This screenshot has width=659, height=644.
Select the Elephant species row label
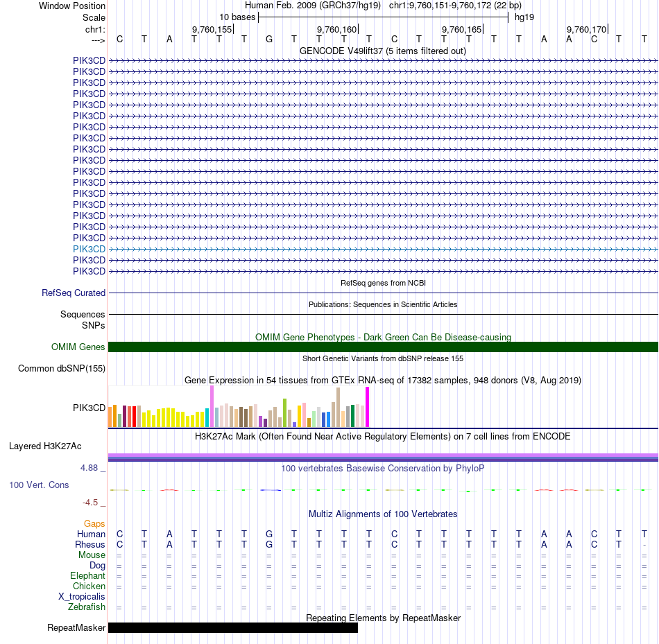pos(88,575)
